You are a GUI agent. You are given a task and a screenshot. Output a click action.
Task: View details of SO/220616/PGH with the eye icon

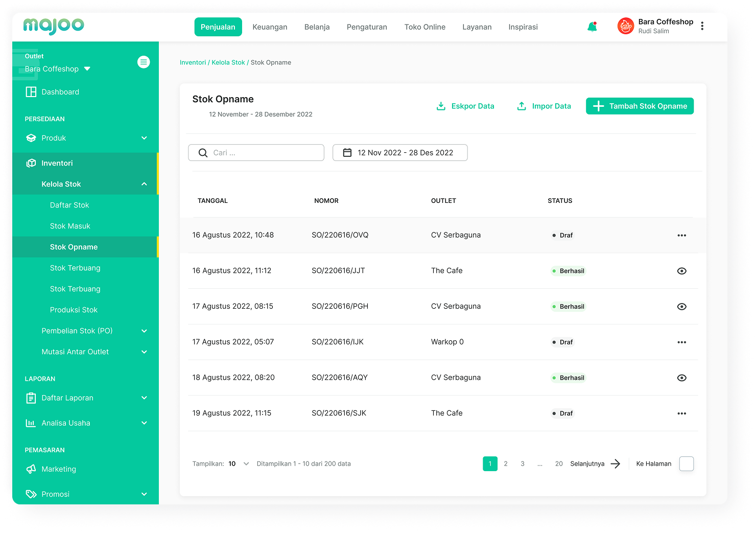(x=681, y=307)
